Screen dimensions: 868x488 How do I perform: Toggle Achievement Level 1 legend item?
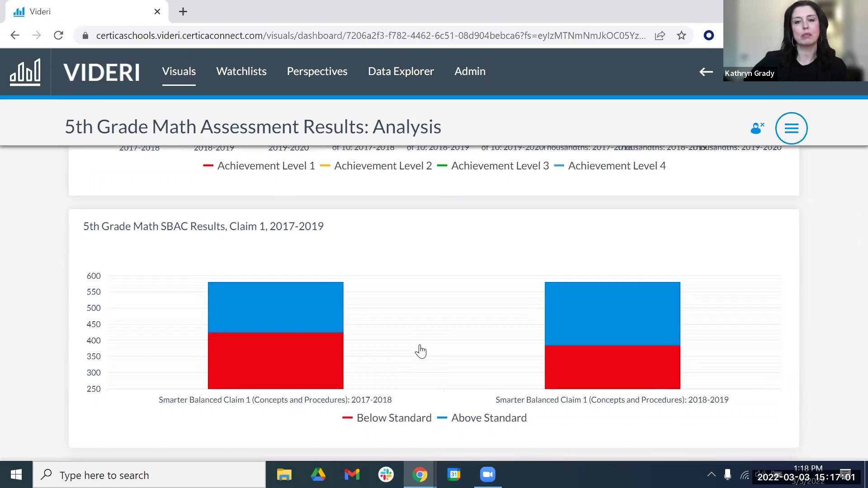(259, 166)
